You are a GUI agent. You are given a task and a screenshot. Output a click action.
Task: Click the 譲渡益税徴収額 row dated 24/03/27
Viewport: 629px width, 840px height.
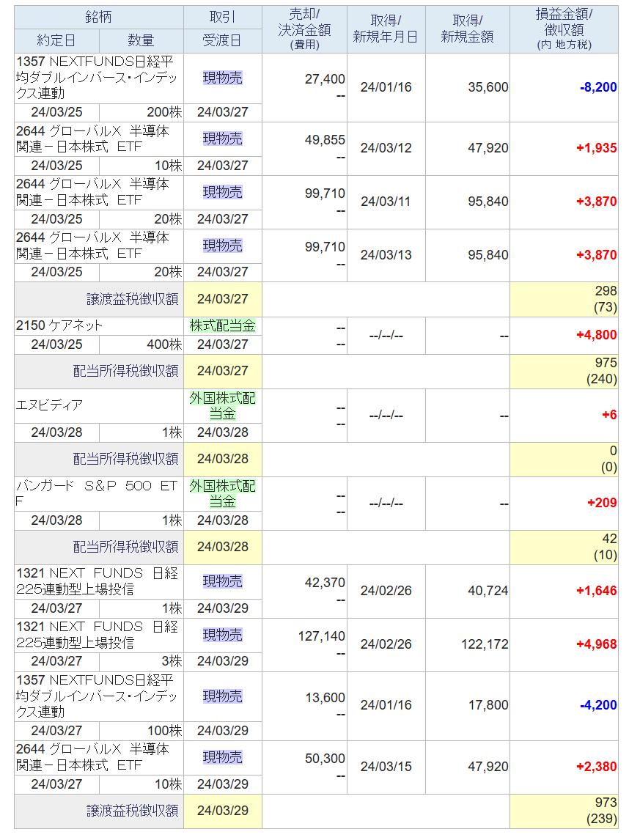click(x=316, y=300)
